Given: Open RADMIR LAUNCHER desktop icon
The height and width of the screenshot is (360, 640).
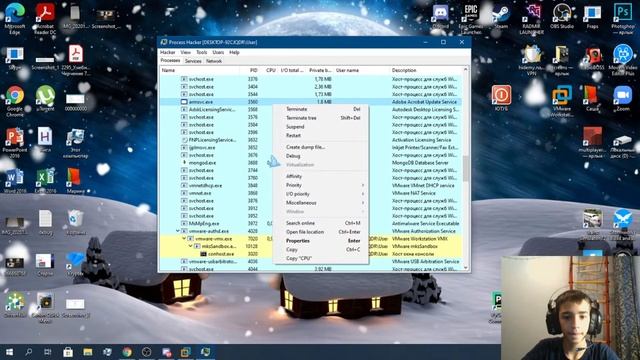Looking at the screenshot, I should (531, 18).
